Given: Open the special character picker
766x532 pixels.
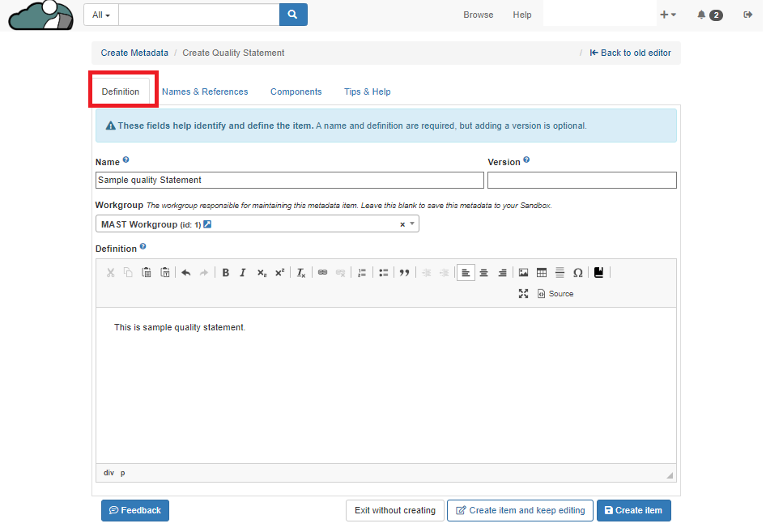Looking at the screenshot, I should tap(577, 273).
